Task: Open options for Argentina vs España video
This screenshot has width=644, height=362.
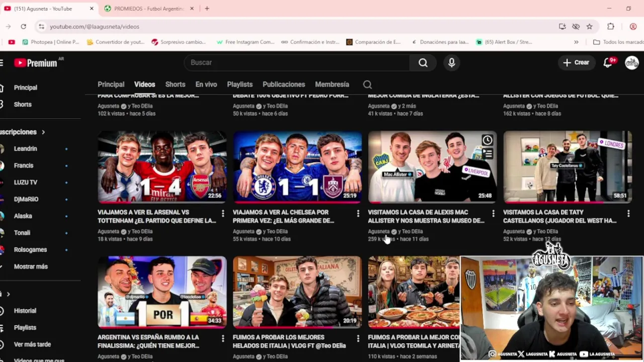Action: [x=223, y=339]
